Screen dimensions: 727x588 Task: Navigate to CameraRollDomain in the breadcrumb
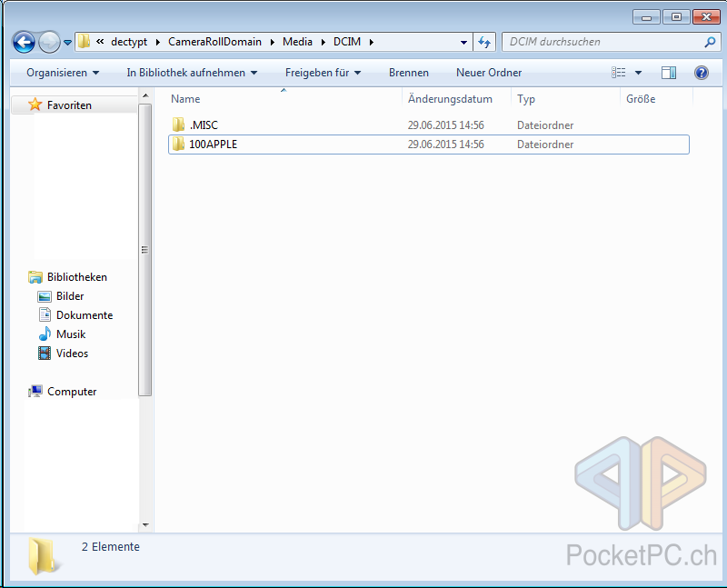(214, 42)
